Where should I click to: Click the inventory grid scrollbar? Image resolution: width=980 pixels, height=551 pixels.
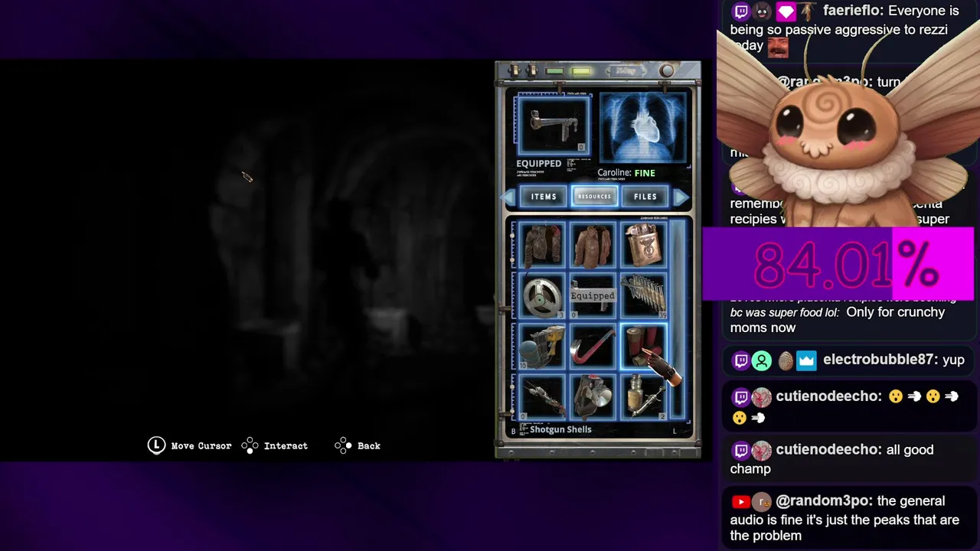677,321
